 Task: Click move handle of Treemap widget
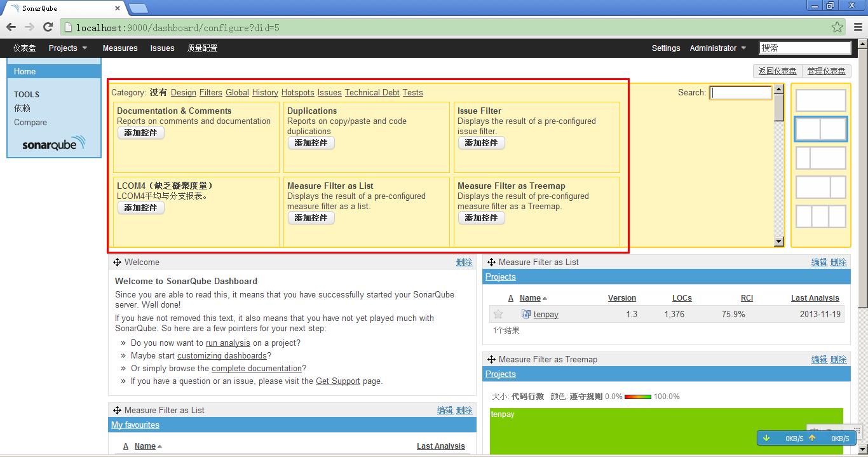492,360
